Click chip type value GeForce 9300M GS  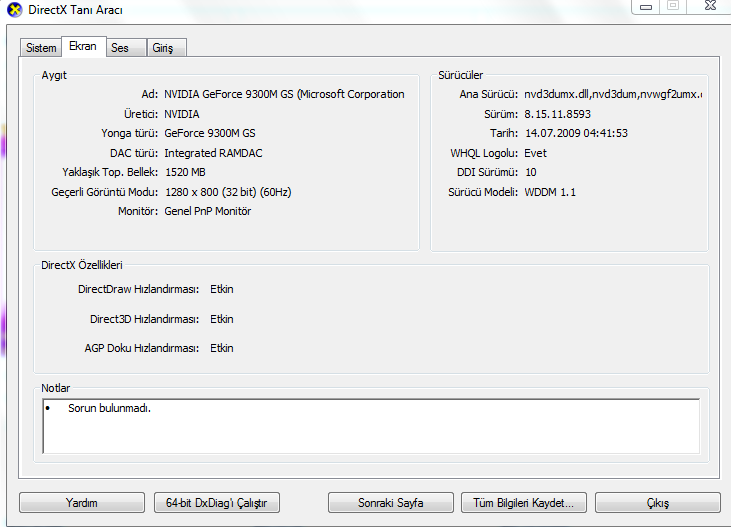pos(210,133)
